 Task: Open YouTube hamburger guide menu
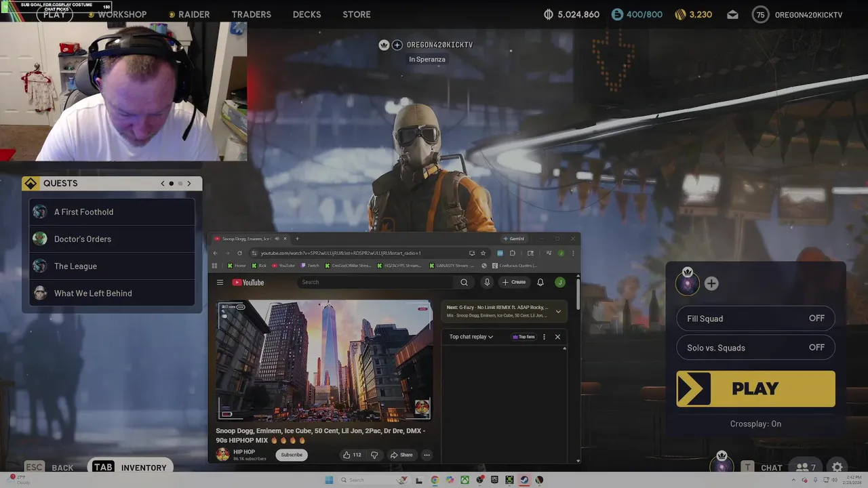coord(220,282)
